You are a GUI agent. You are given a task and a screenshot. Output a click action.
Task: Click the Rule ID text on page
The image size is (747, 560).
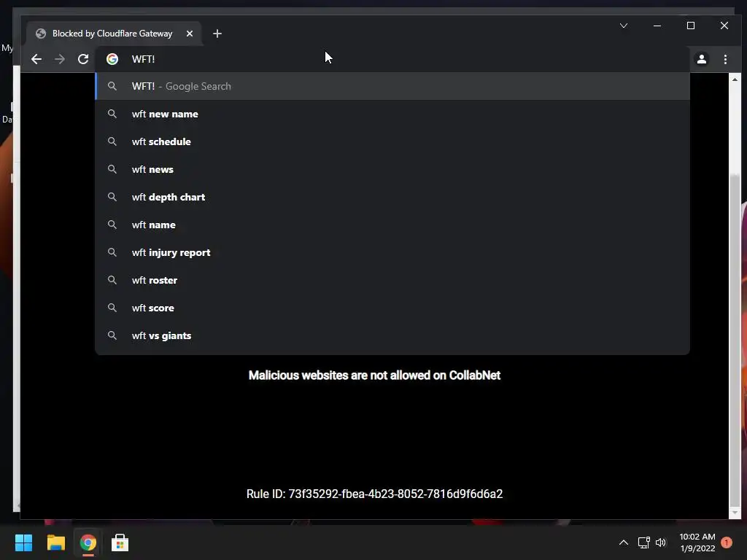tap(374, 494)
